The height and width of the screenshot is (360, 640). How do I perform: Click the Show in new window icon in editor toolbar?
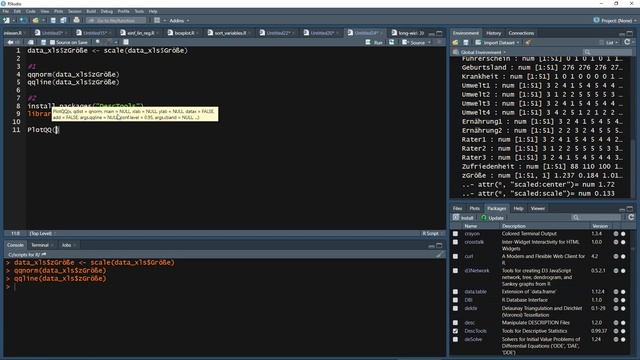tap(31, 42)
